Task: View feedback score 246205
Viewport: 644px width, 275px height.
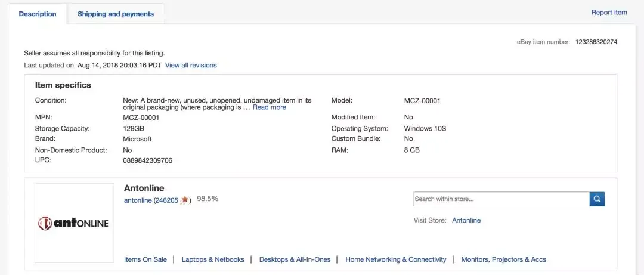Action: point(167,200)
